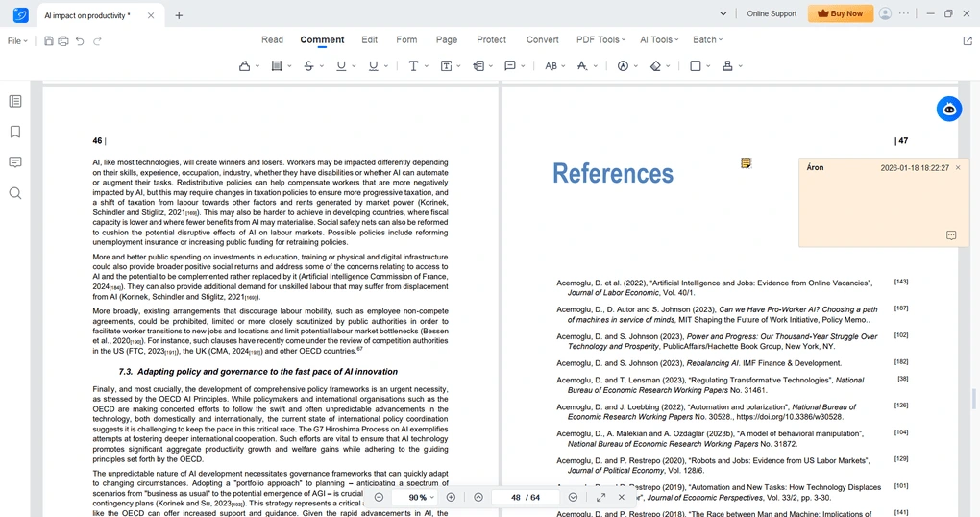Open the comments panel in sidebar
The width and height of the screenshot is (980, 517).
click(x=15, y=161)
